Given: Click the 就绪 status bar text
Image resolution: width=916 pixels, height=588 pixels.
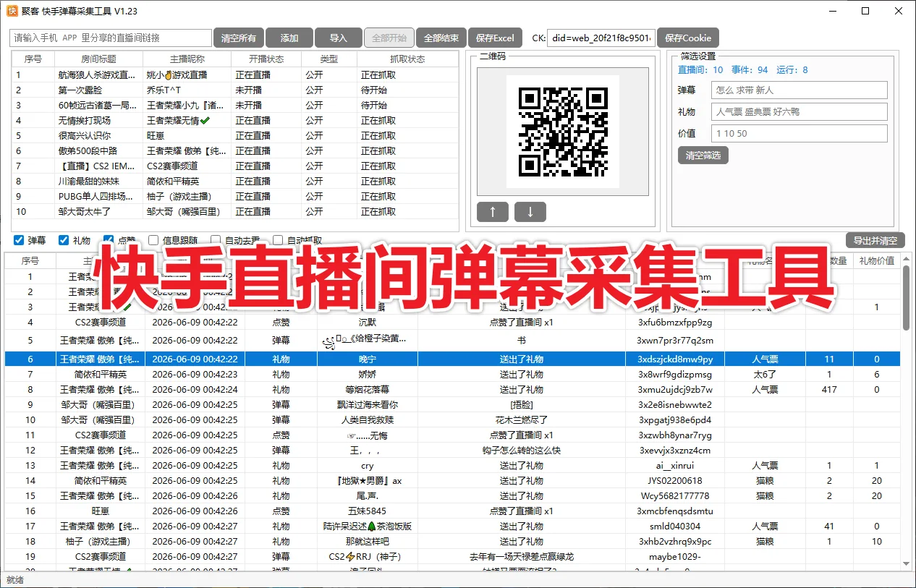Looking at the screenshot, I should coord(14,579).
